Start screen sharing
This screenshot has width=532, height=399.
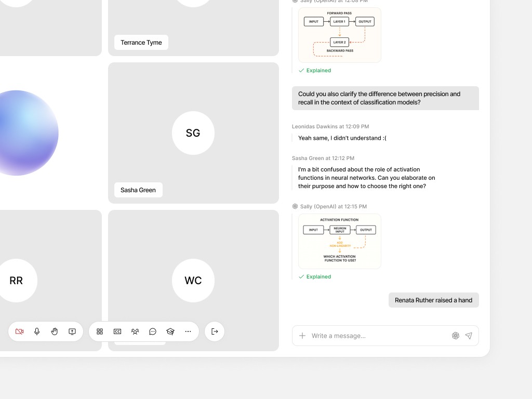(72, 331)
